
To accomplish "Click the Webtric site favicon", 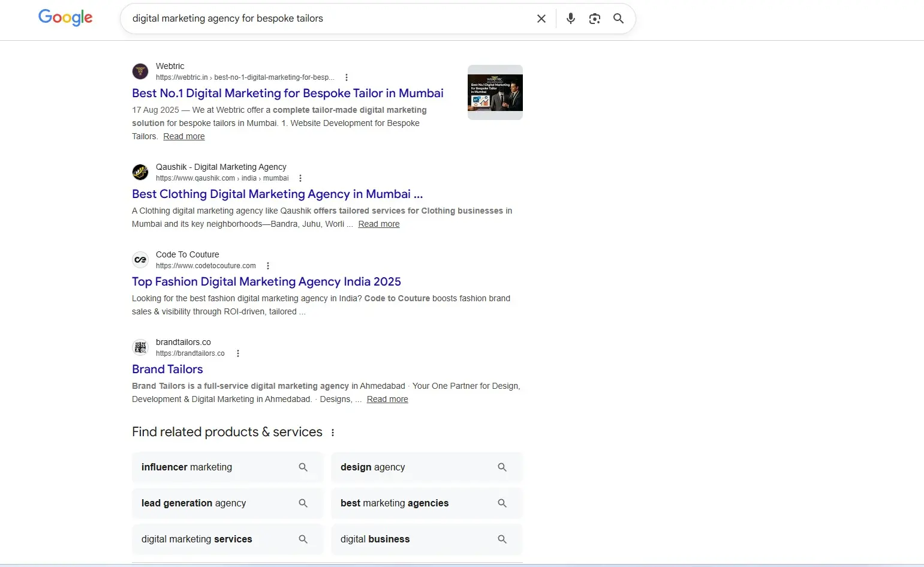I will (x=140, y=71).
